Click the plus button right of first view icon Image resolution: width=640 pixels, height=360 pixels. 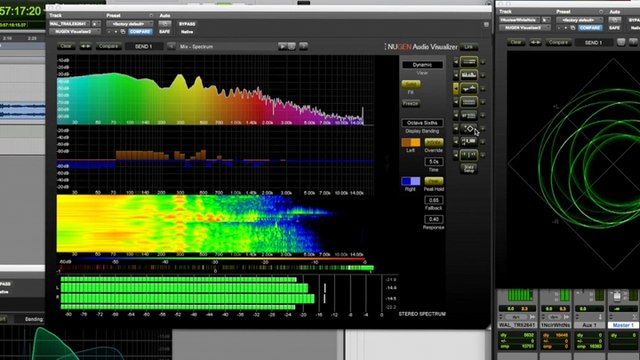(x=483, y=62)
